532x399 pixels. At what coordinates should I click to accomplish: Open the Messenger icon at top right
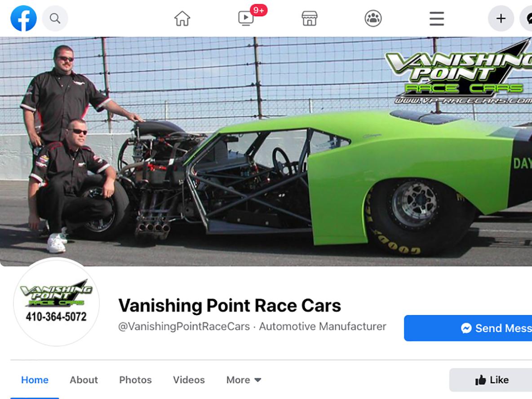(526, 18)
